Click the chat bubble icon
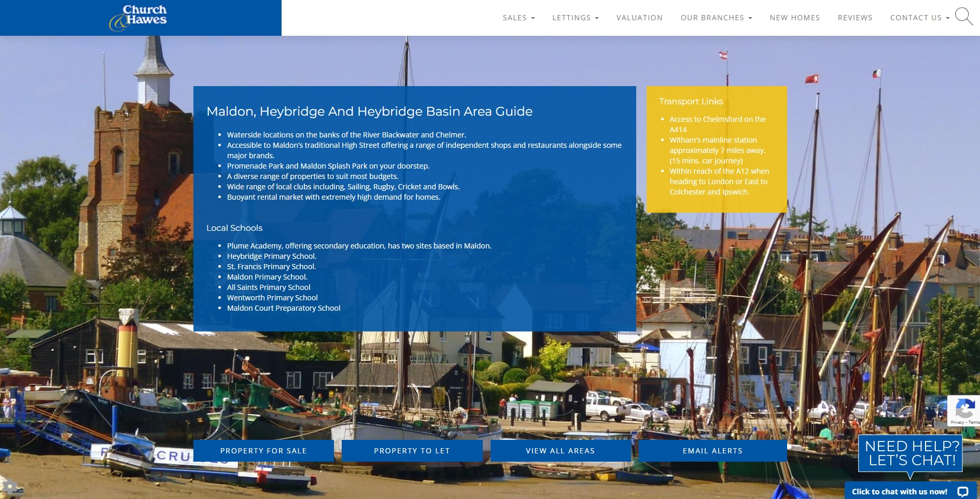This screenshot has width=980, height=499. [963, 492]
